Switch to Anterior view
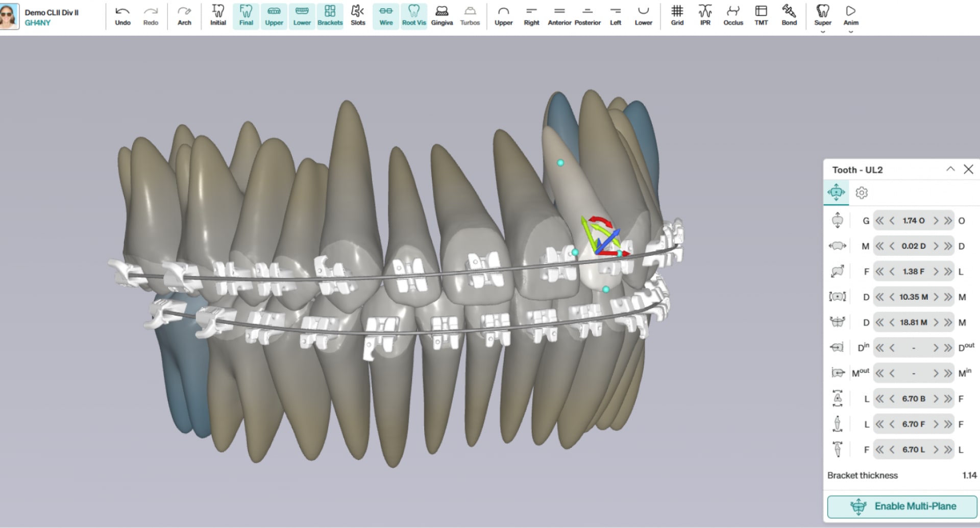 click(559, 15)
